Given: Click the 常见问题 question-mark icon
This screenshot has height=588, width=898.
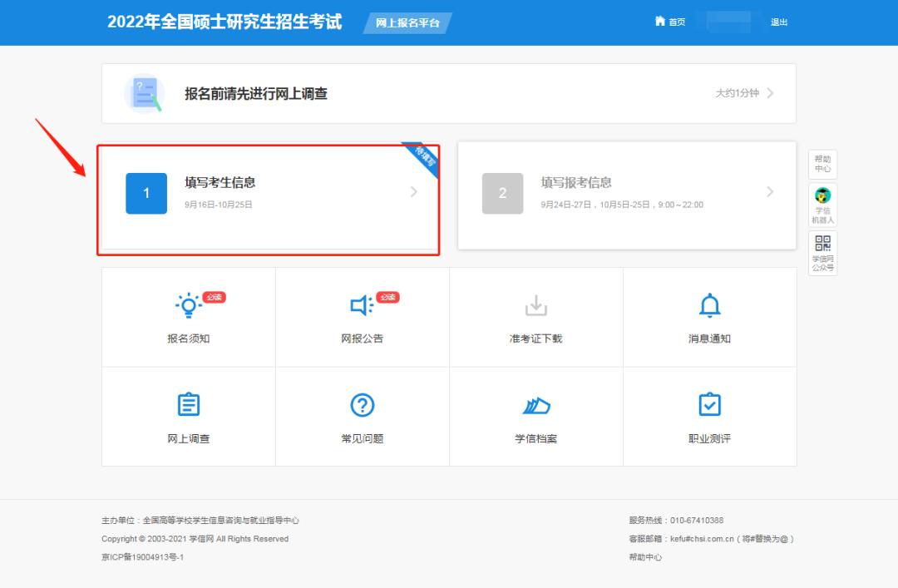Looking at the screenshot, I should click(x=362, y=405).
